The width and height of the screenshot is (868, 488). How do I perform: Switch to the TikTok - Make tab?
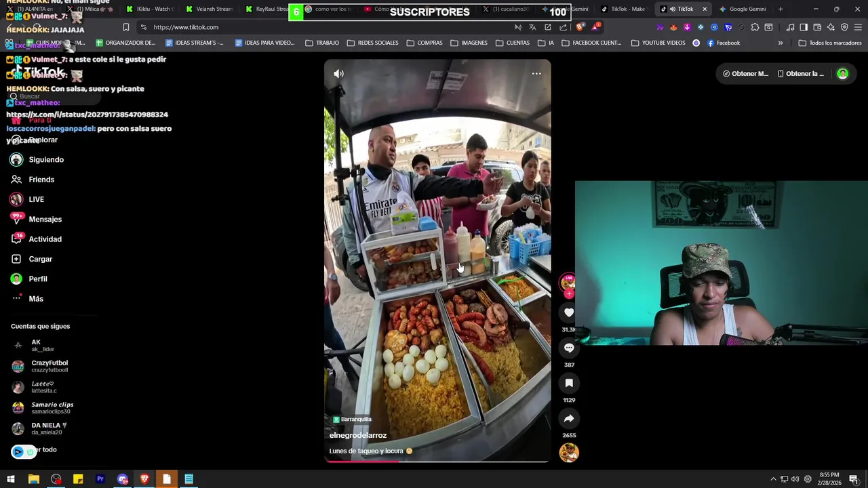(623, 9)
